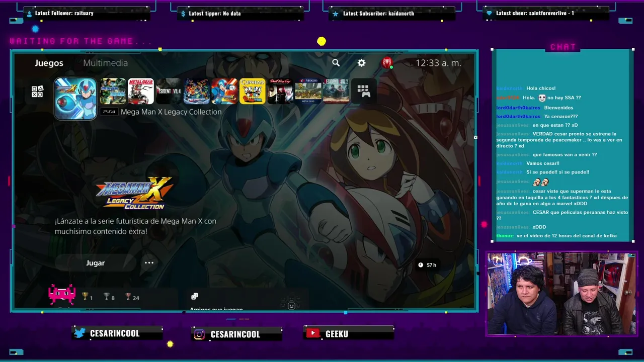Click the follower person icon
Image resolution: width=644 pixels, height=362 pixels.
29,14
